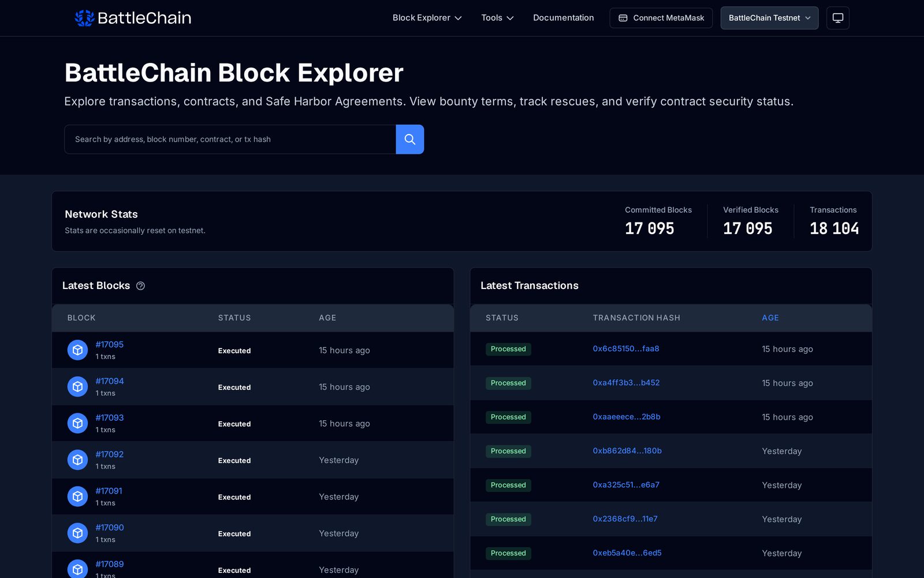Sort transactions by the AGE column header
924x578 pixels.
pos(770,318)
